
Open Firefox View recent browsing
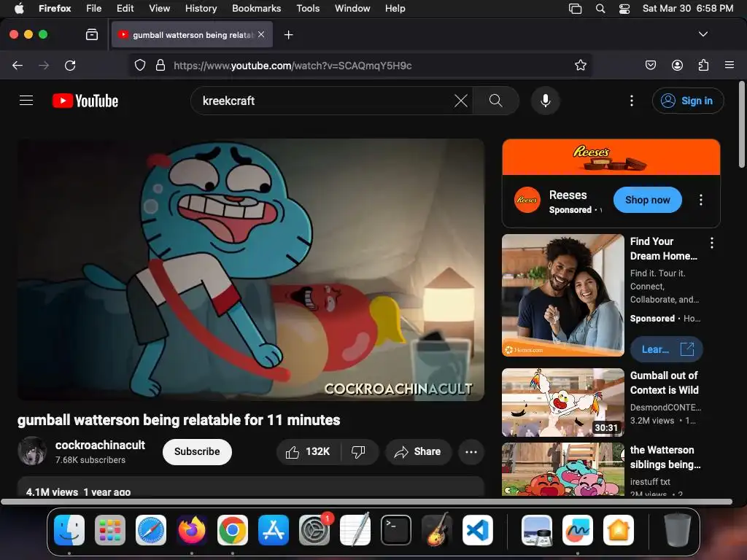[x=92, y=34]
